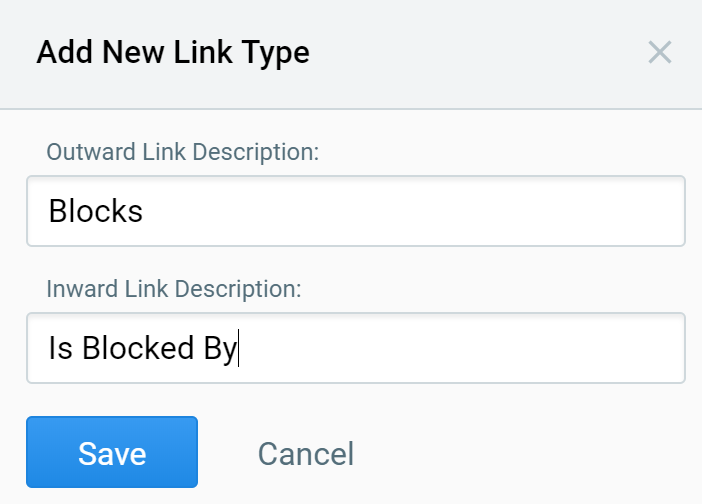Click the word "Is" in inward field
Viewport: 702px width, 504px height.
60,348
